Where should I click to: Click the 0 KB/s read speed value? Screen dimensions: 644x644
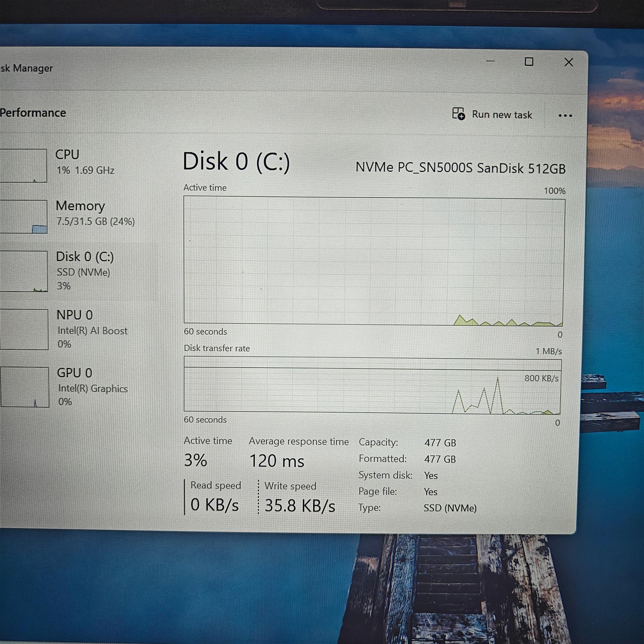(215, 505)
